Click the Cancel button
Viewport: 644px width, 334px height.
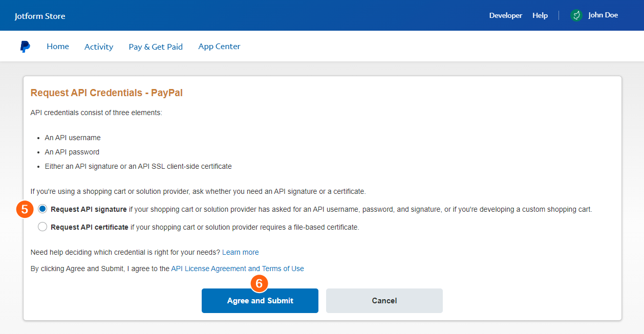pyautogui.click(x=384, y=301)
